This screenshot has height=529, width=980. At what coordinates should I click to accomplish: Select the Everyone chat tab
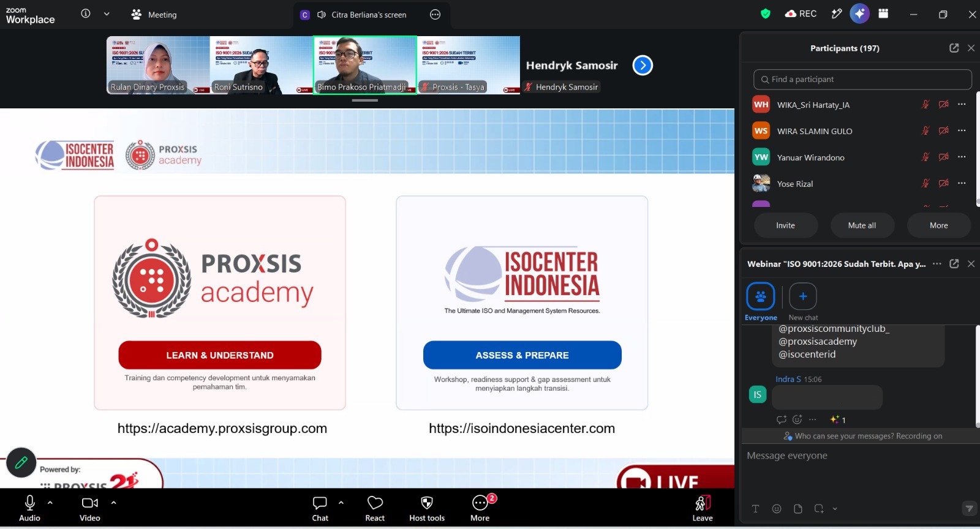point(761,302)
